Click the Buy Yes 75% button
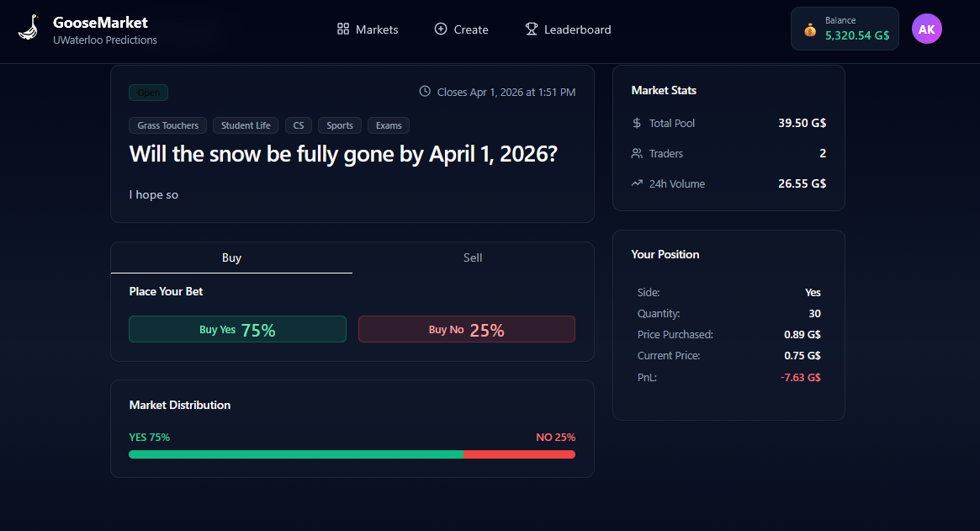The image size is (980, 531). [237, 329]
